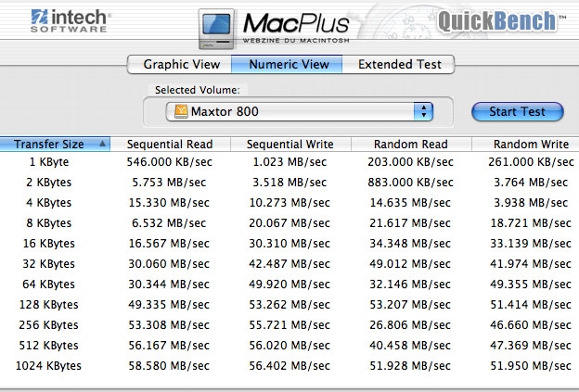
Task: Sort by the Random Read column
Action: coord(411,145)
